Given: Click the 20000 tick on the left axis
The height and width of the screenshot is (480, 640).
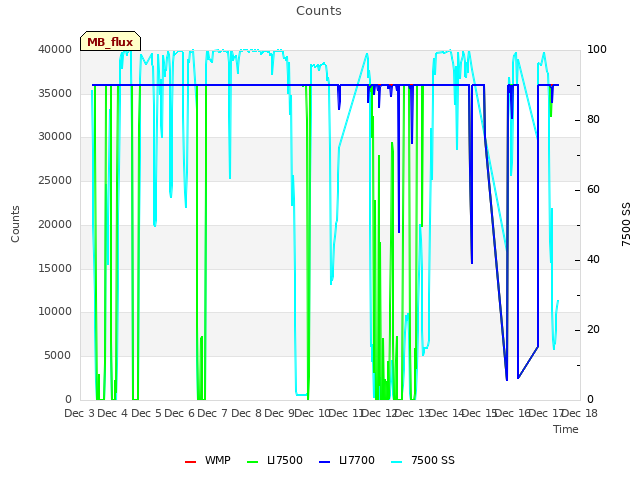Looking at the screenshot, I should (x=55, y=224).
